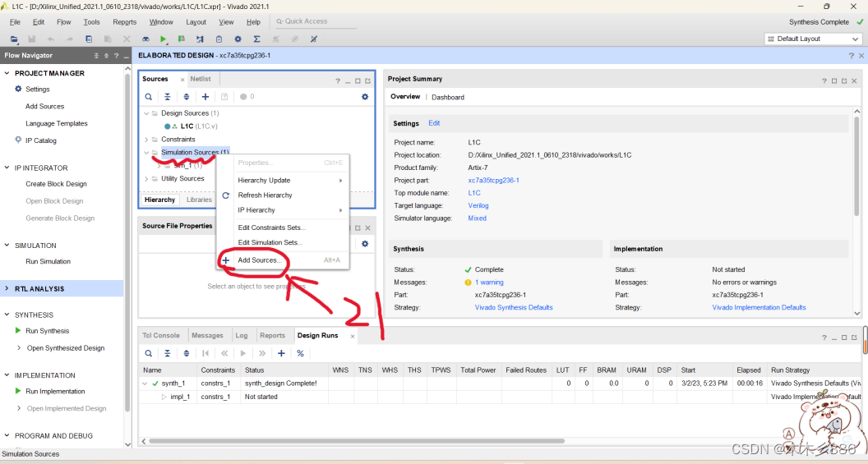Click the Sigma report icon in toolbar
The width and height of the screenshot is (868, 464).
pos(256,39)
